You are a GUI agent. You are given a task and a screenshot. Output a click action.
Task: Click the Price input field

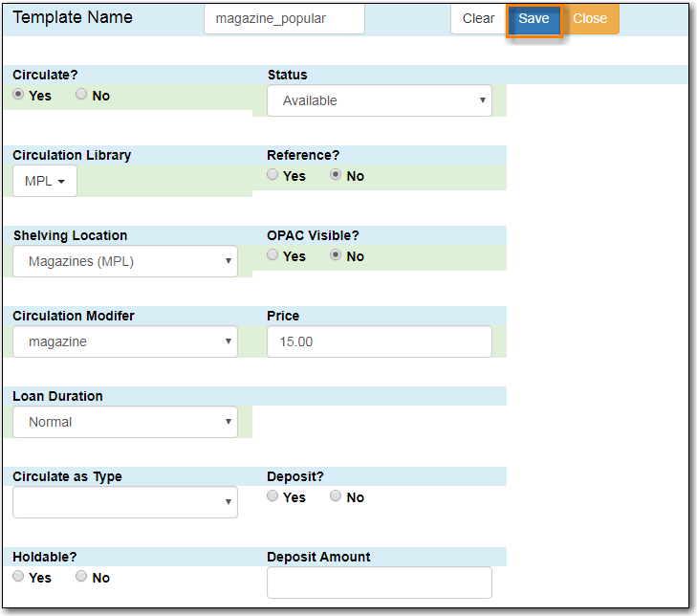point(379,341)
